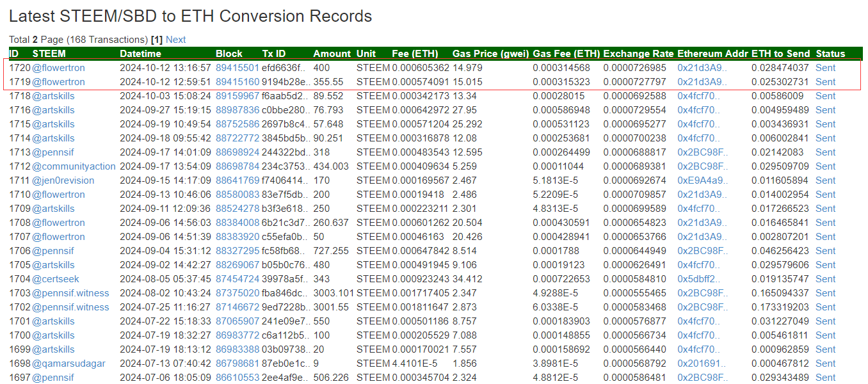Select ID 1711 cell
This screenshot has height=384, width=868.
tap(19, 180)
